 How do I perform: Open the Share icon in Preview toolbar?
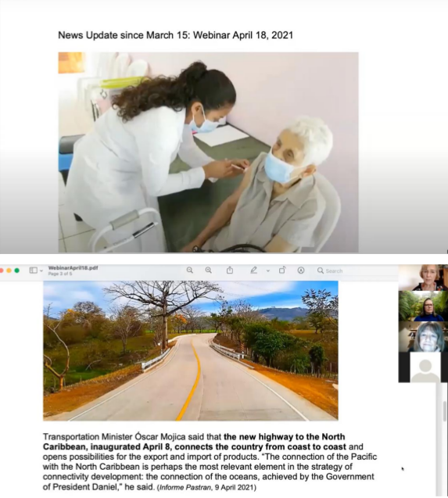coord(230,270)
